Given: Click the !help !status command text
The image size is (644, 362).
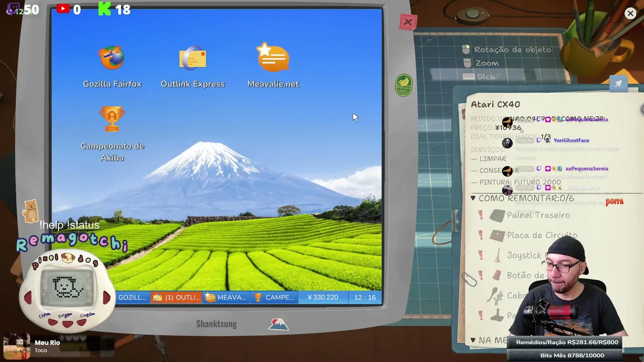Looking at the screenshot, I should [69, 225].
